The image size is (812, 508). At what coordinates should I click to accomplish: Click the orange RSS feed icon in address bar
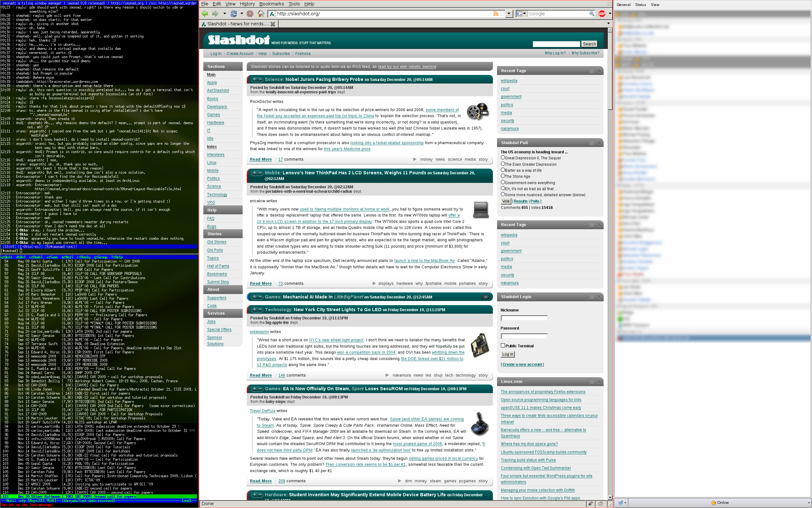tap(495, 14)
